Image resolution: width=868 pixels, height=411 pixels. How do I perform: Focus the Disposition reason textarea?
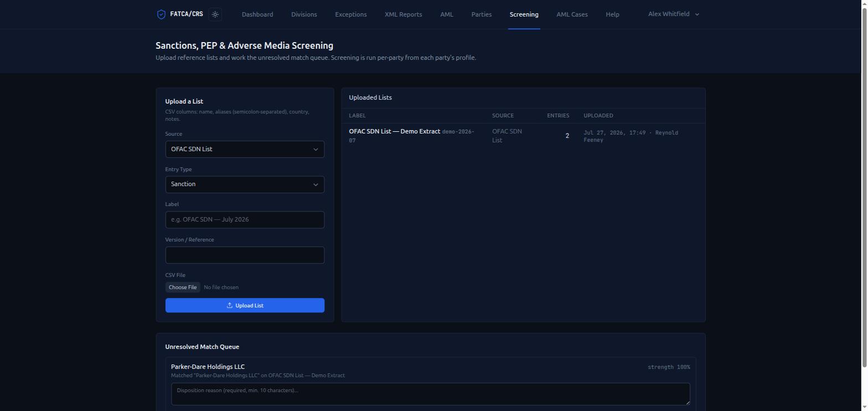(x=431, y=394)
